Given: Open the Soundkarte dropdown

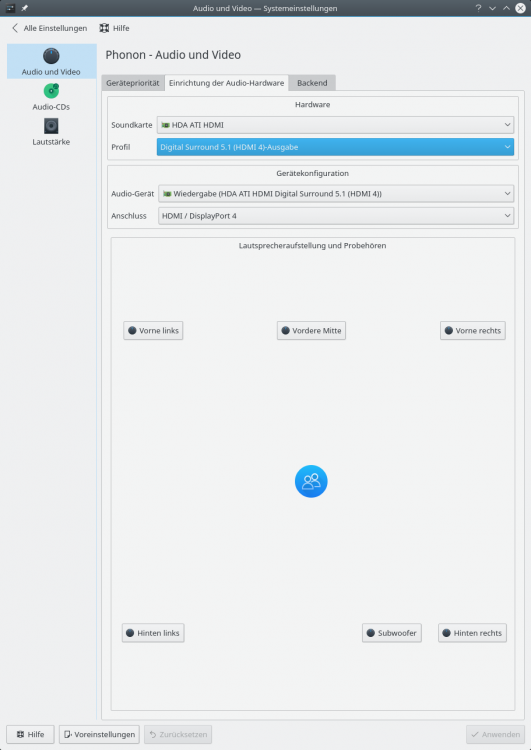Looking at the screenshot, I should (x=335, y=125).
